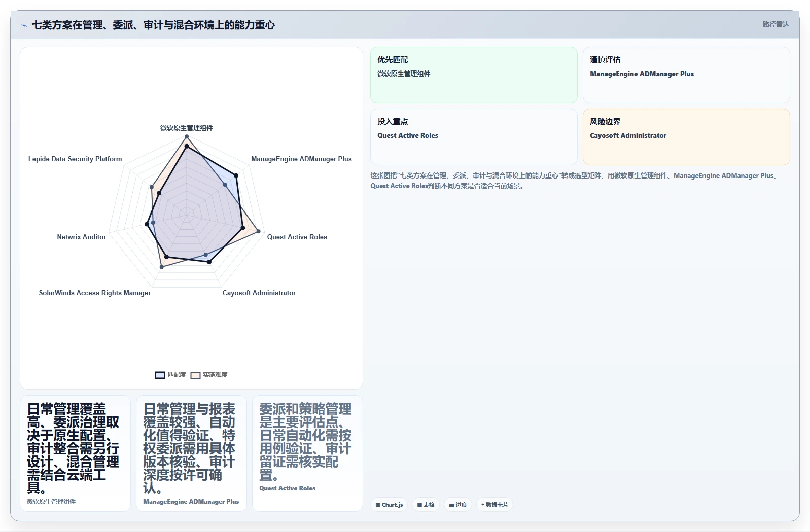This screenshot has width=810, height=532.
Task: Click the 进度 chip
Action: (458, 505)
